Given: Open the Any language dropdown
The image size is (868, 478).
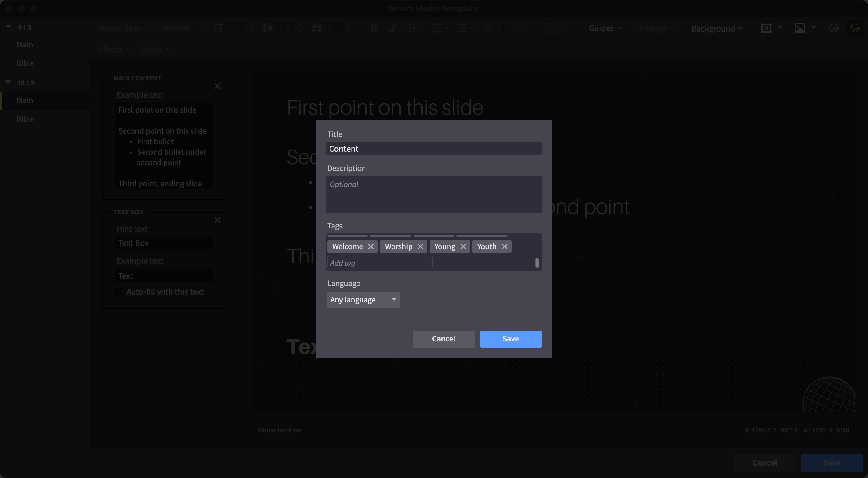Looking at the screenshot, I should (363, 300).
